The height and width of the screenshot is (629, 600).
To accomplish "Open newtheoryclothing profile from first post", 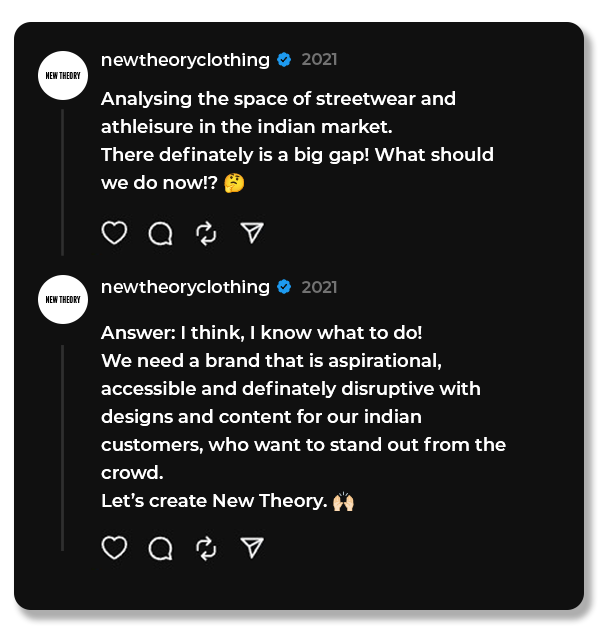I will 185,60.
